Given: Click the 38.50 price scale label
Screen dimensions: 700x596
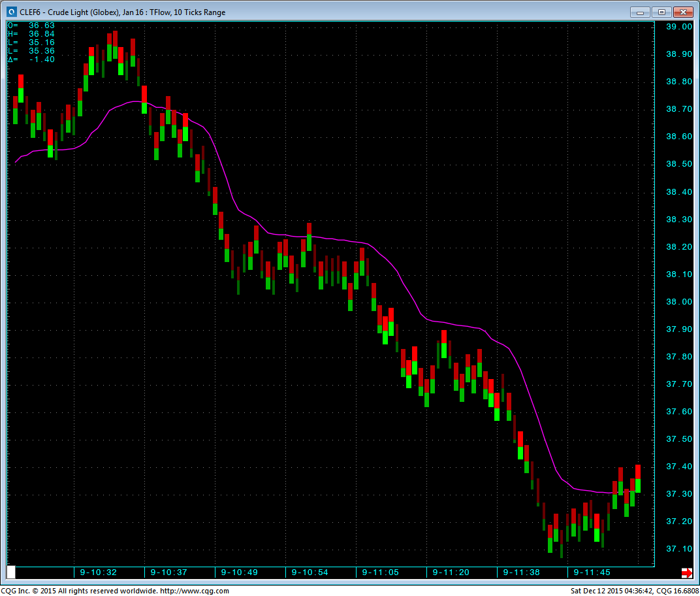Looking at the screenshot, I should (679, 165).
